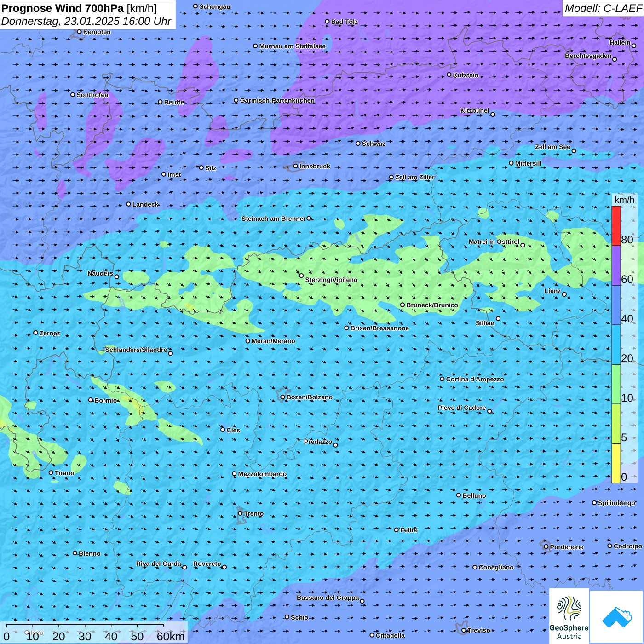Image resolution: width=644 pixels, height=644 pixels.
Task: Click the Kempten city marker
Action: click(x=79, y=32)
